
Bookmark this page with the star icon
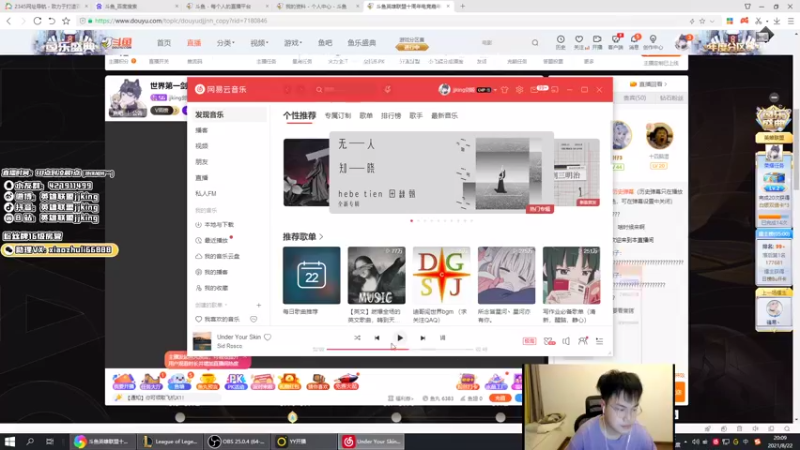66,21
